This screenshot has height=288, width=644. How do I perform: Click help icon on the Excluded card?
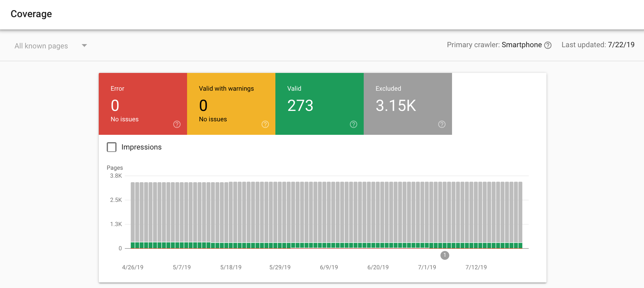(442, 124)
